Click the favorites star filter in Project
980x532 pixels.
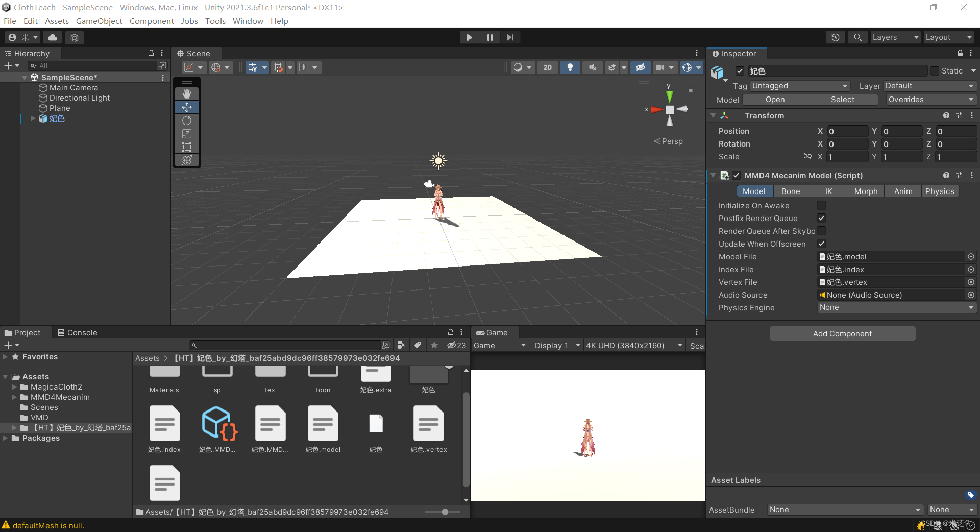pos(434,345)
